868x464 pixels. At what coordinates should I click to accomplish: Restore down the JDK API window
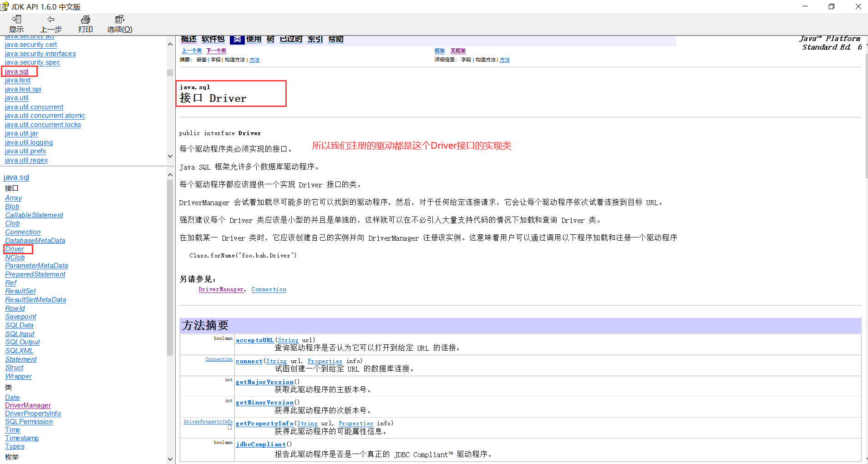(832, 6)
